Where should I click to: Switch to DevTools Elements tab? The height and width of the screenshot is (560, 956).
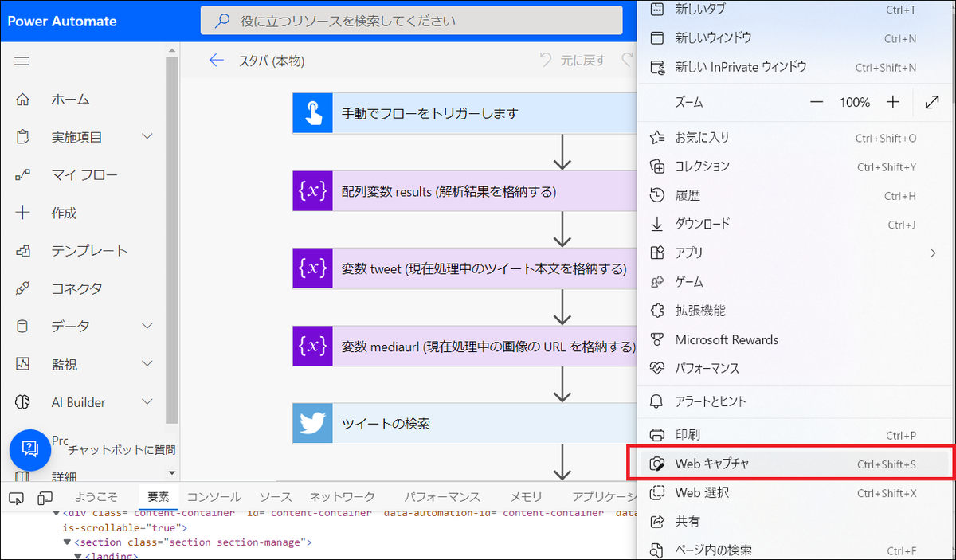click(158, 497)
